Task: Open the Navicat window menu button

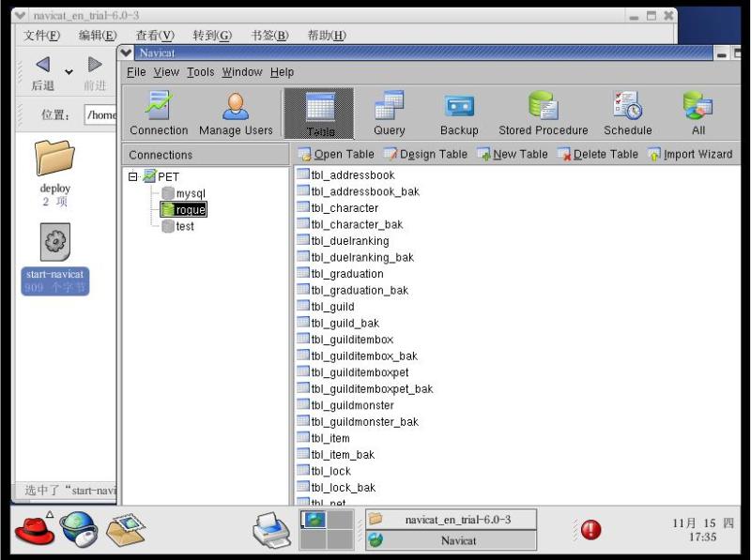Action: pyautogui.click(x=128, y=53)
